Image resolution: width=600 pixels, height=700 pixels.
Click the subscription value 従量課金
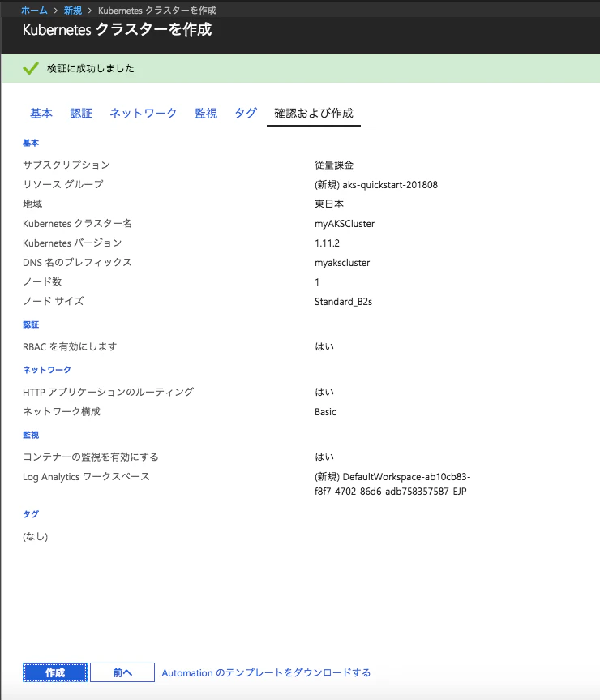click(334, 165)
